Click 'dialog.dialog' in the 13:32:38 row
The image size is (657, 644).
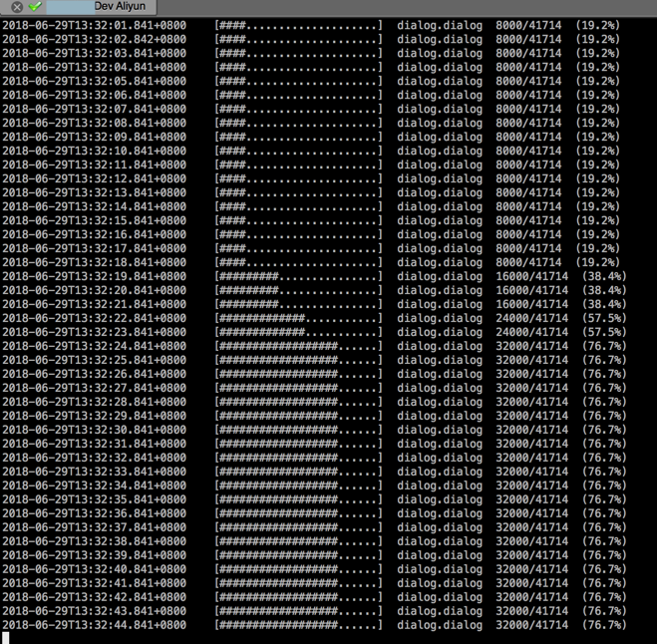coord(440,541)
